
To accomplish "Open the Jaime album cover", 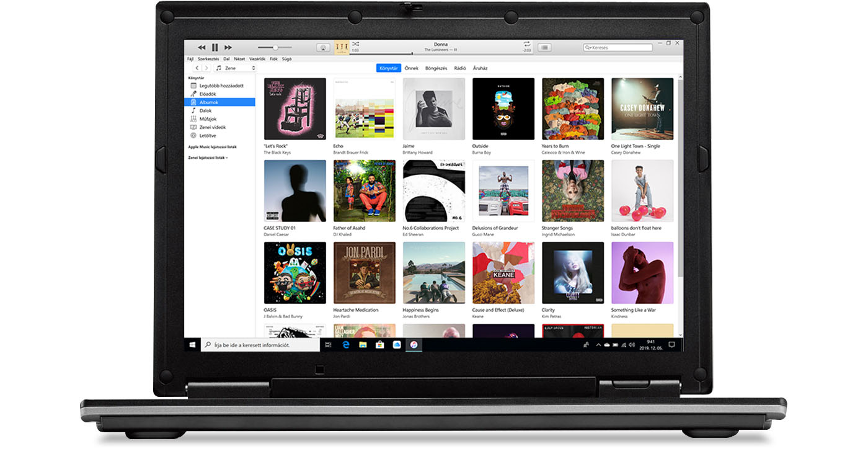I will (x=434, y=109).
